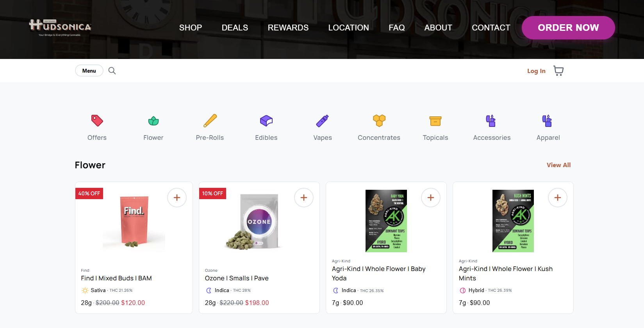Select the Pre-Rolls joint icon

(x=210, y=121)
